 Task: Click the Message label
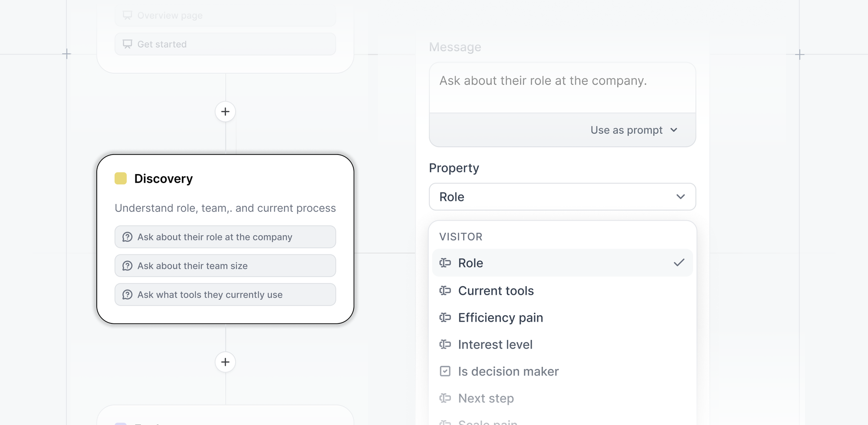(455, 47)
